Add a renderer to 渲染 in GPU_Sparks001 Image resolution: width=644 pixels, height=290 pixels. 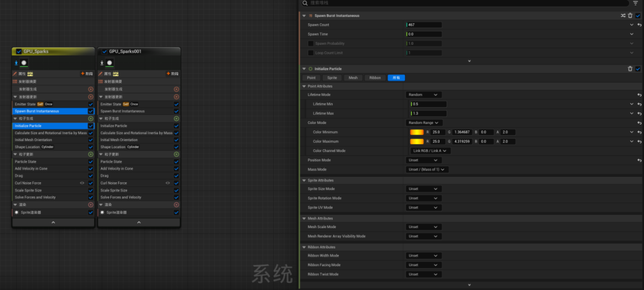click(177, 205)
